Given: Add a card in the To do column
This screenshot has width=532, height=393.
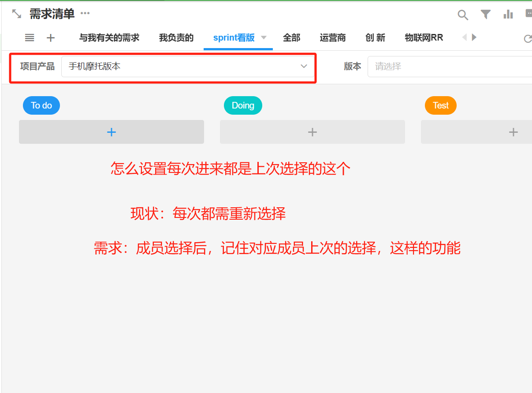Looking at the screenshot, I should point(112,132).
